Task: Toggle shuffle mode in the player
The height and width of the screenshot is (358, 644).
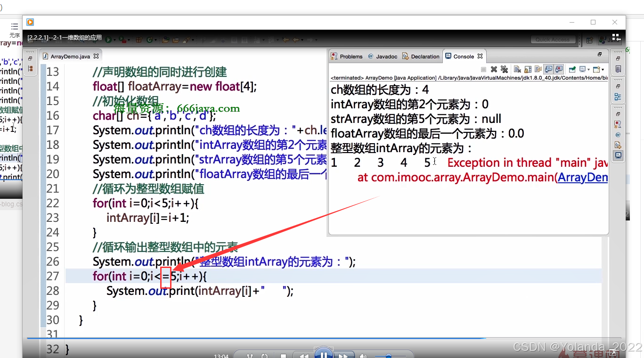Action: point(250,356)
